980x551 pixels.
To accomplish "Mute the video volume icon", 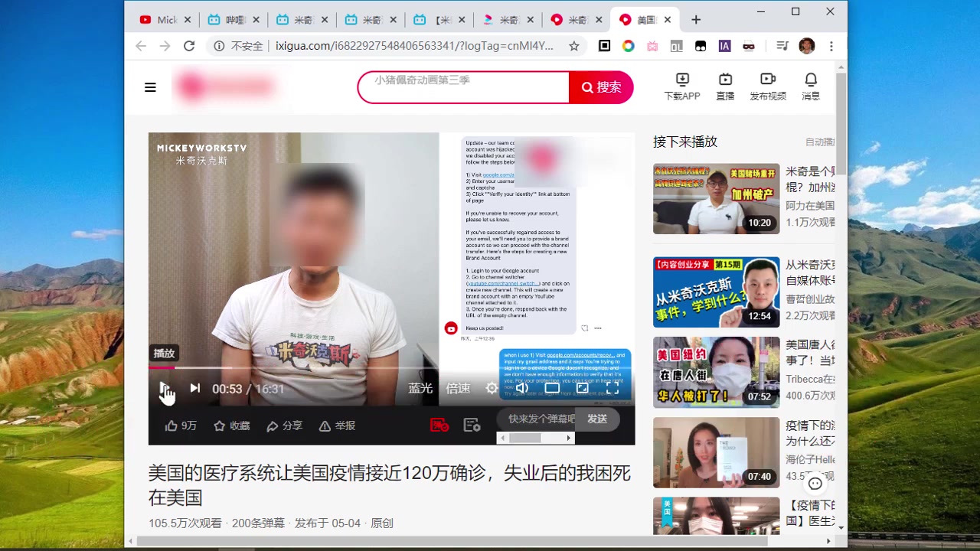I will point(522,389).
